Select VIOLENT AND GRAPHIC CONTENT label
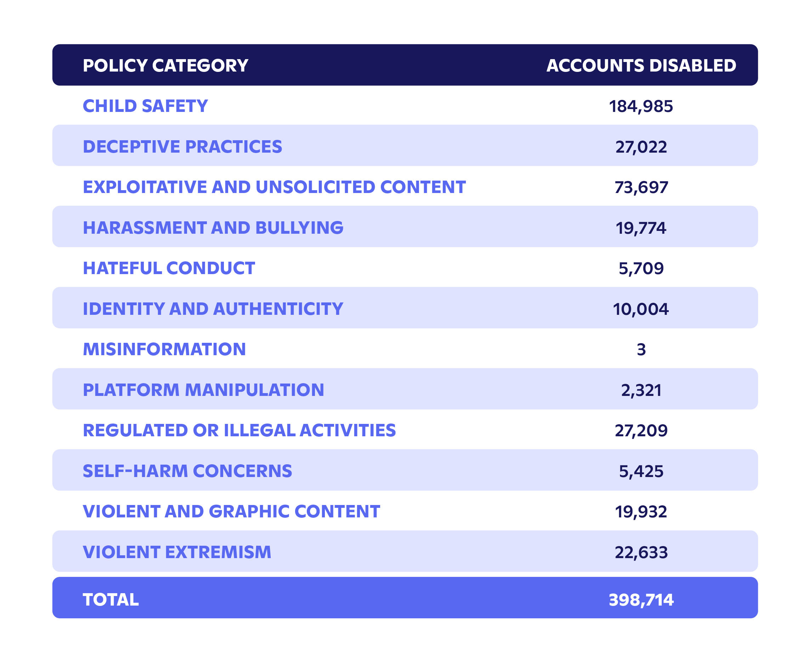This screenshot has height=664, width=812. point(231,511)
